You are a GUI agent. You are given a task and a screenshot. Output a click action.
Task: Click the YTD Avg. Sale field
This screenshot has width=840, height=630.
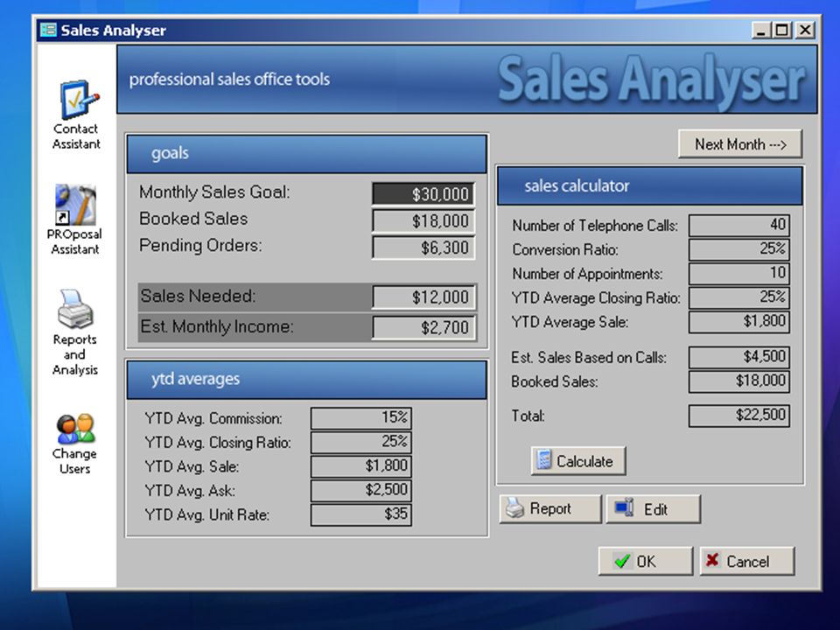coord(361,466)
